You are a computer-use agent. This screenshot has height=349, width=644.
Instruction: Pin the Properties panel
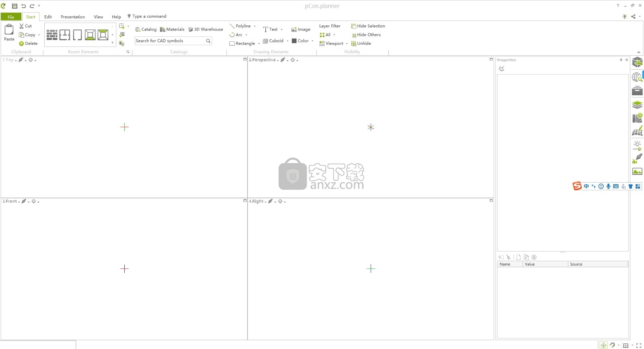point(621,60)
